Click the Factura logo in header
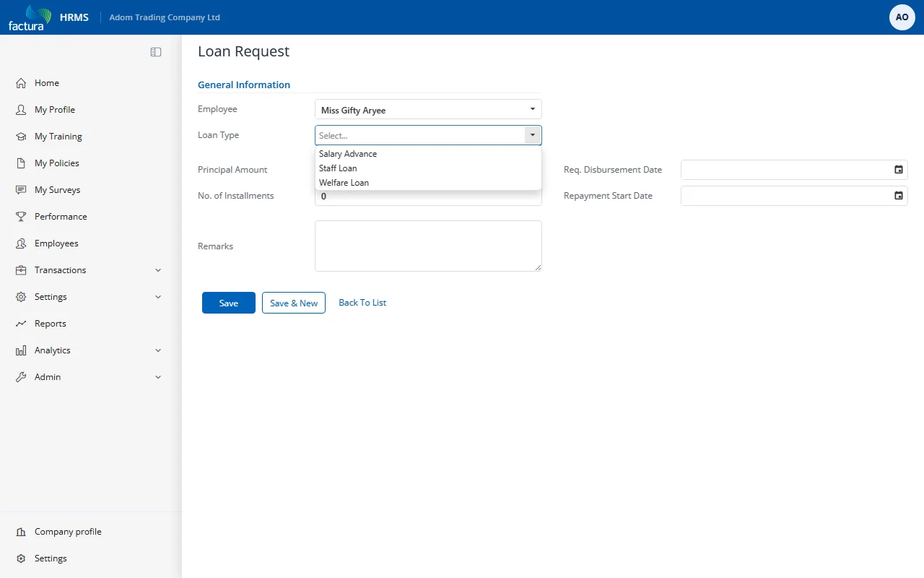The height and width of the screenshot is (578, 924). pos(30,17)
